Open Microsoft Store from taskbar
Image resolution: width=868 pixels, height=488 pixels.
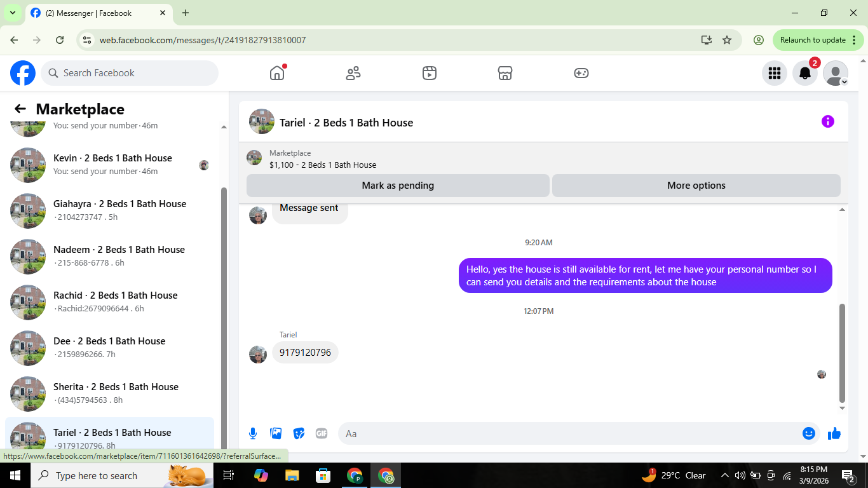pos(323,475)
